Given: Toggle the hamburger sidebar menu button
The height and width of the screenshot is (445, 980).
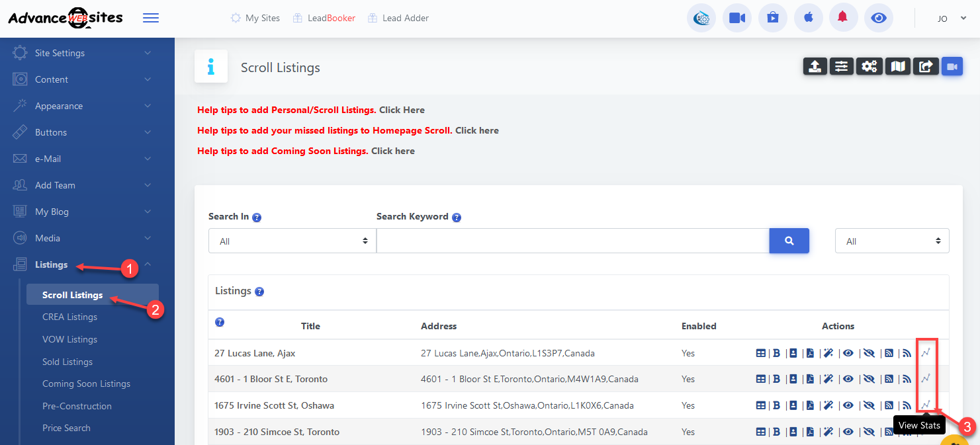Looking at the screenshot, I should pos(151,18).
